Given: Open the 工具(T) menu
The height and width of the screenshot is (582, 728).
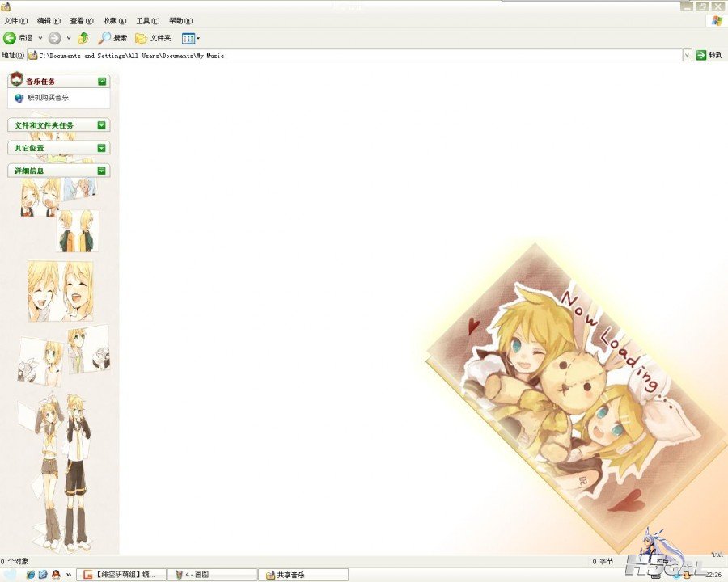Looking at the screenshot, I should click(148, 21).
